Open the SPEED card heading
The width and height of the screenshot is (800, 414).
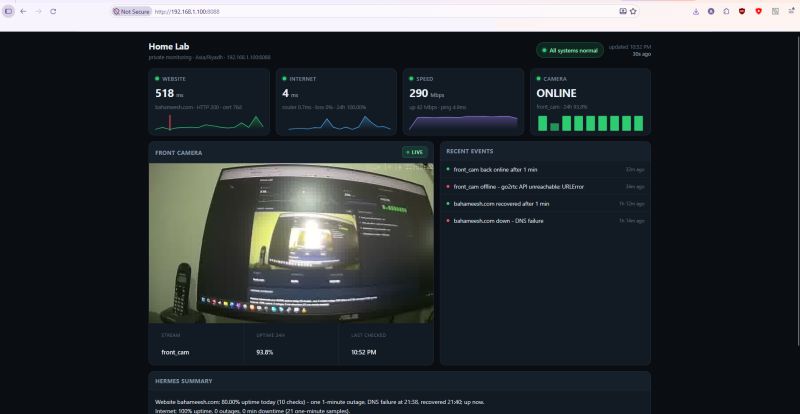coord(424,79)
